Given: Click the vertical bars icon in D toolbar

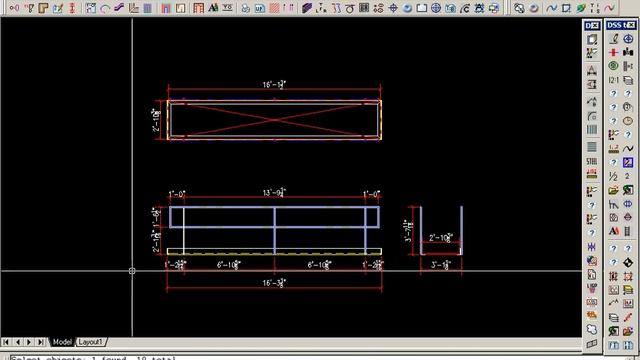Looking at the screenshot, I should [x=592, y=130].
